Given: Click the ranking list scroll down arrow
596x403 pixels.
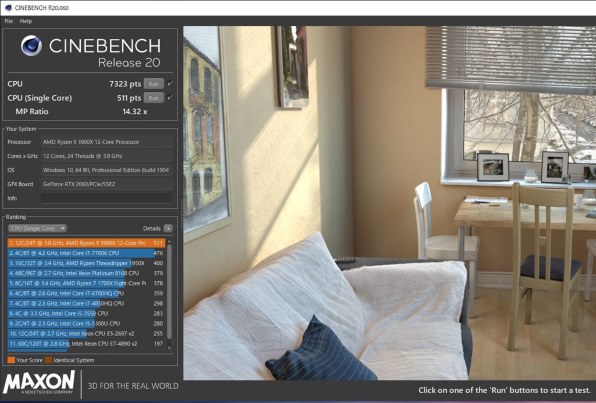Looking at the screenshot, I should [169, 348].
